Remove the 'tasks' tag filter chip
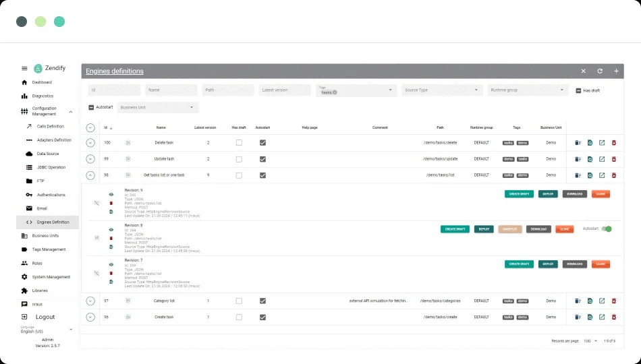The height and width of the screenshot is (364, 641). pyautogui.click(x=335, y=92)
